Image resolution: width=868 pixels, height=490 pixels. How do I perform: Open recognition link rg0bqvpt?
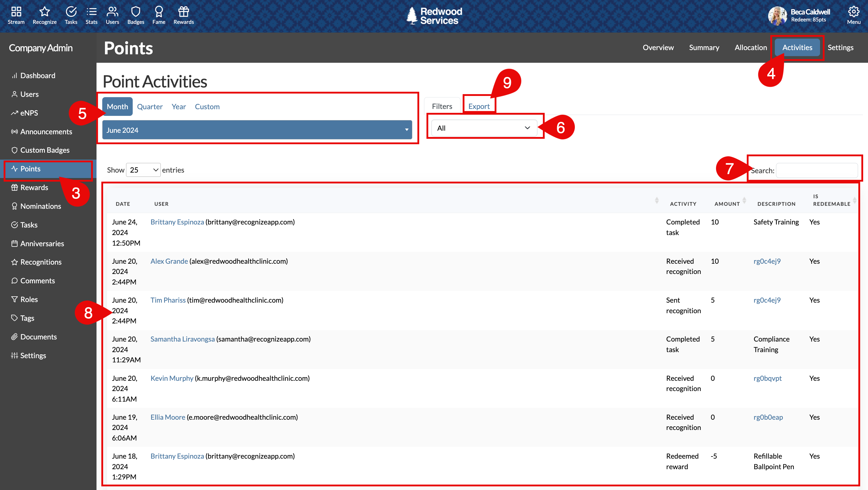[768, 378]
